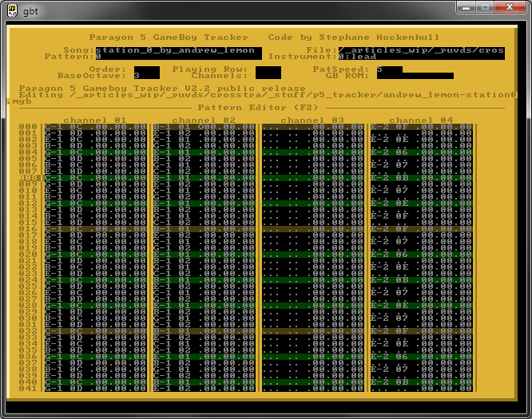Select empty note cell on row 000 channel 03
The height and width of the screenshot is (419, 532).
pyautogui.click(x=271, y=127)
